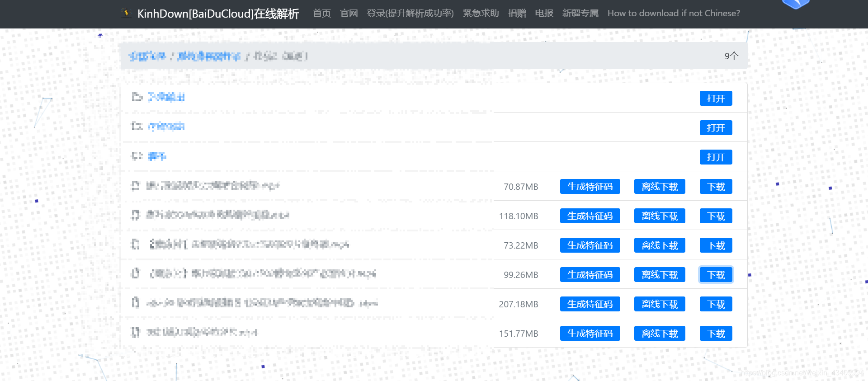Click 离线下载 for the 73.22MB file
Image resolution: width=868 pixels, height=381 pixels.
660,245
